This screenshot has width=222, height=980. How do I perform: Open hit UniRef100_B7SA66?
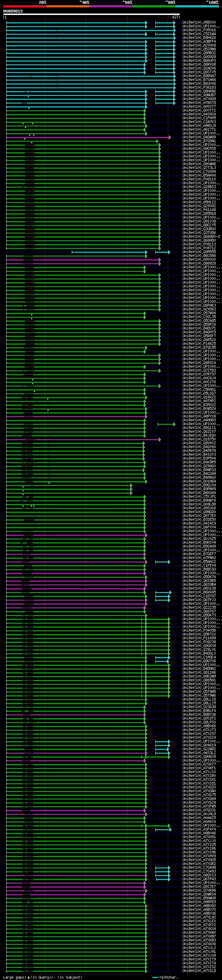click(199, 80)
